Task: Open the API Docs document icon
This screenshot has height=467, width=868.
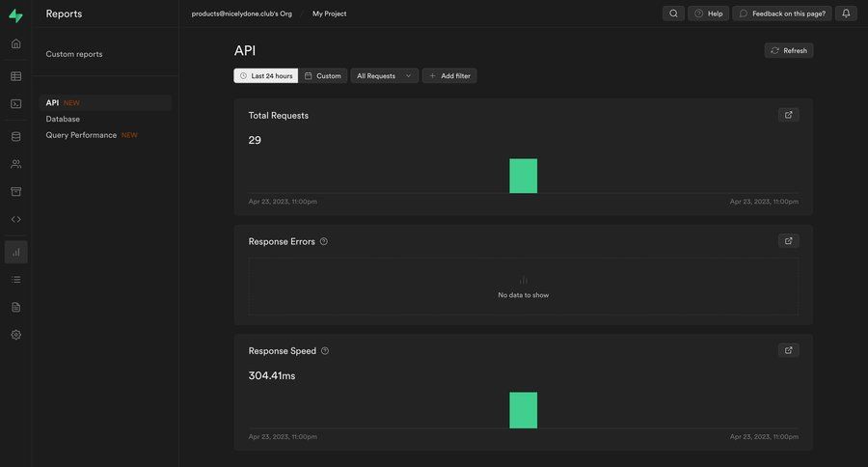Action: coord(16,307)
